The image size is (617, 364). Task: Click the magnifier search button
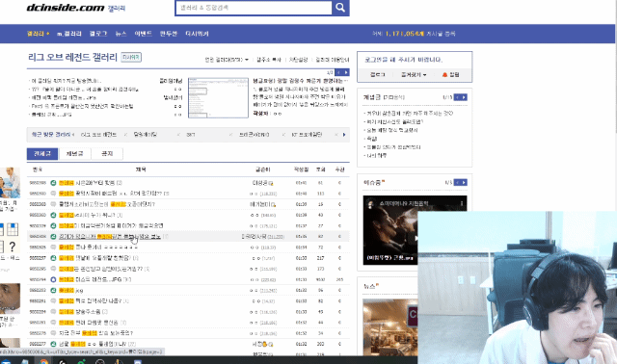point(340,8)
